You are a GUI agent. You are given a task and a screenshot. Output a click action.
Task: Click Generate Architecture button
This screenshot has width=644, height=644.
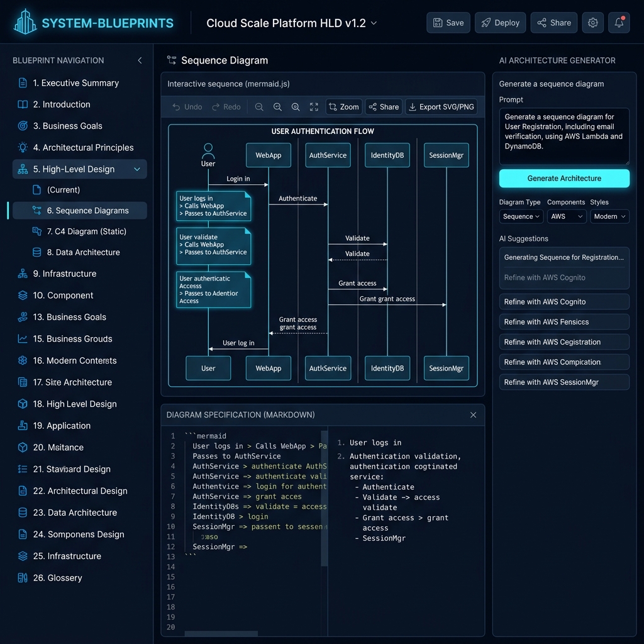pyautogui.click(x=564, y=178)
